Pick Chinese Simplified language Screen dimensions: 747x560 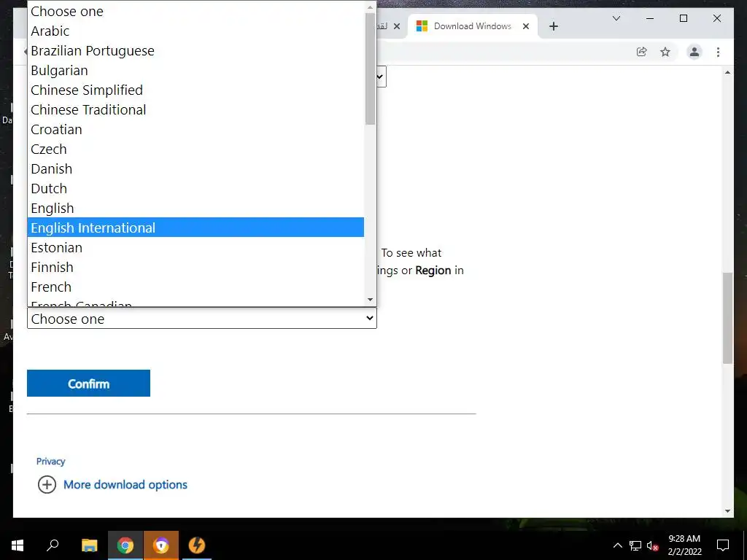tap(196, 90)
